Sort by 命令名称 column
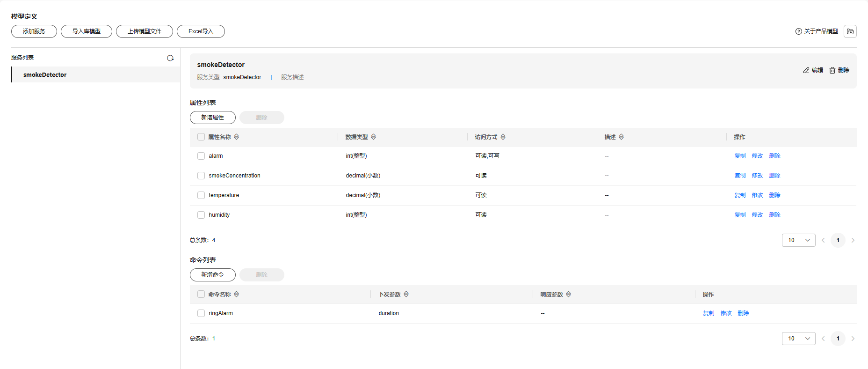868x369 pixels. click(237, 294)
